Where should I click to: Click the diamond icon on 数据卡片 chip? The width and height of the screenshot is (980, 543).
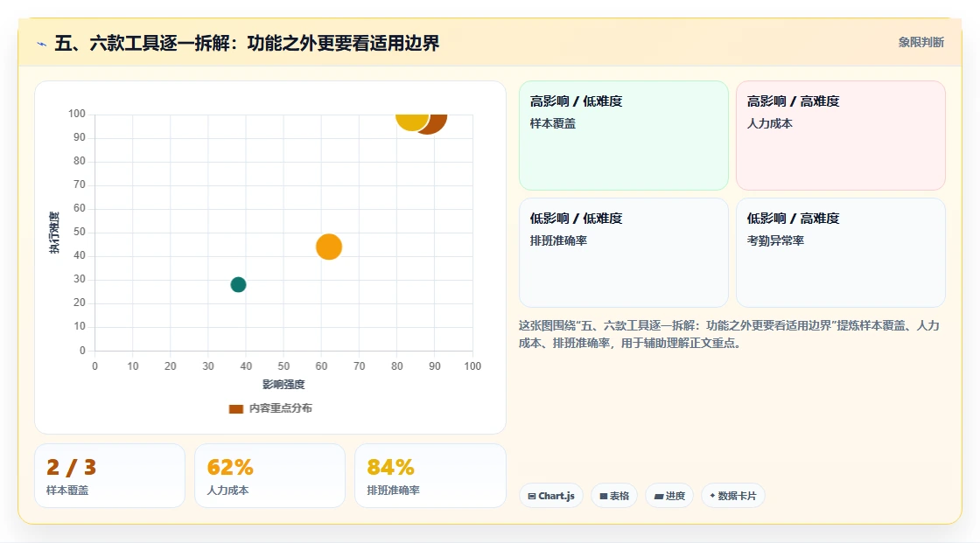tap(712, 496)
